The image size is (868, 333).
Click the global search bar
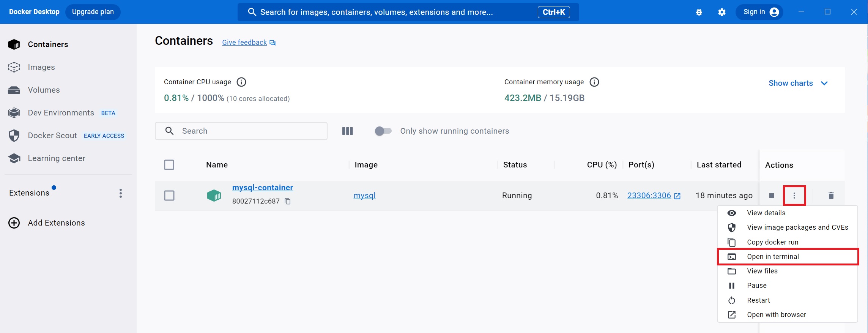(x=408, y=12)
